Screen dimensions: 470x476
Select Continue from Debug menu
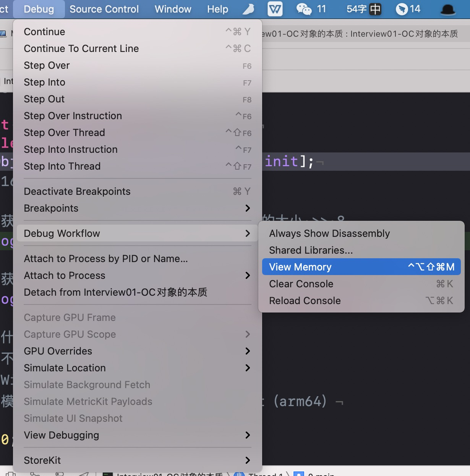pos(138,32)
